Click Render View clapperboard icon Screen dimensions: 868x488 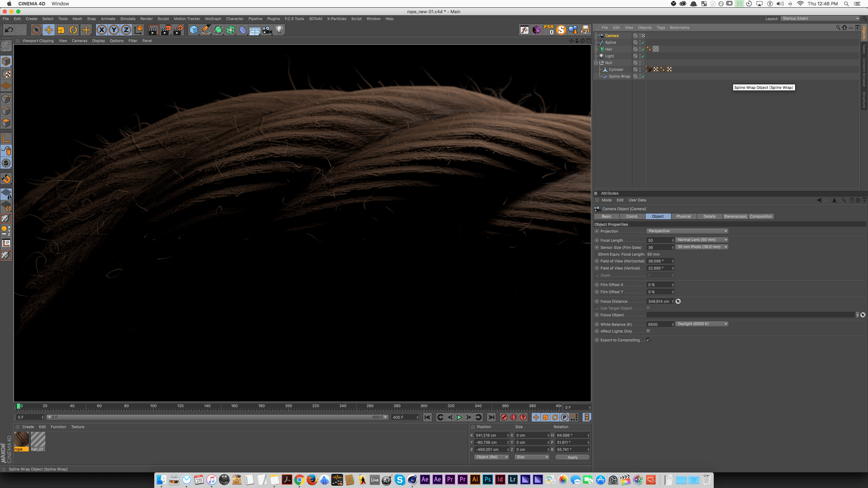point(153,30)
